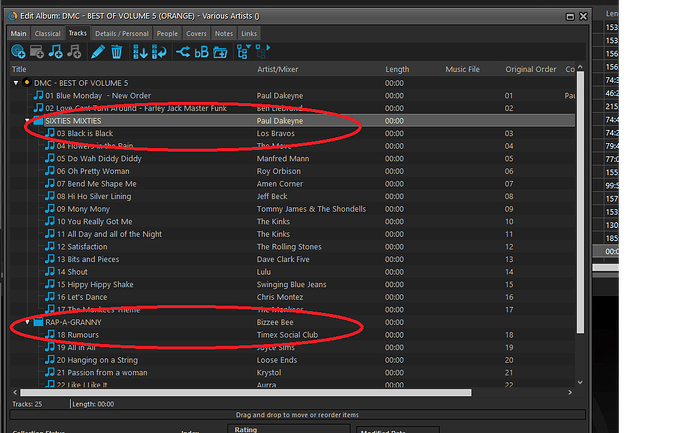
Task: Edit selected item with the pencil icon
Action: tap(98, 51)
